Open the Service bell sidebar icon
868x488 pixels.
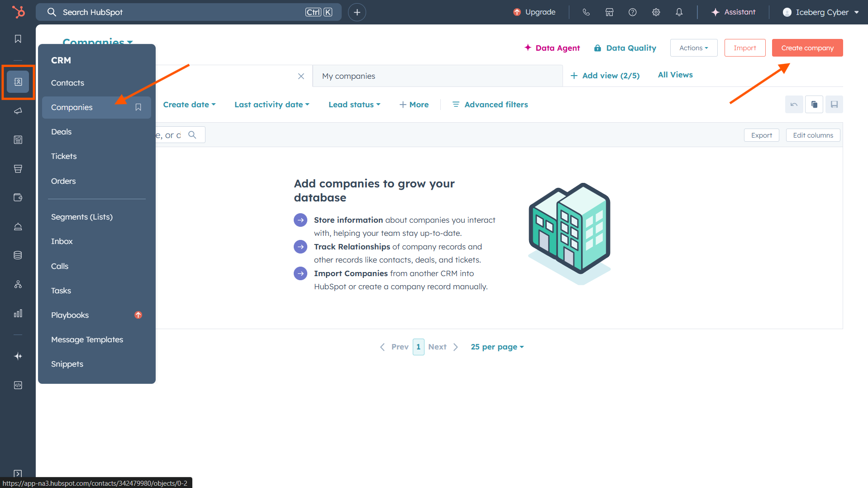point(18,226)
